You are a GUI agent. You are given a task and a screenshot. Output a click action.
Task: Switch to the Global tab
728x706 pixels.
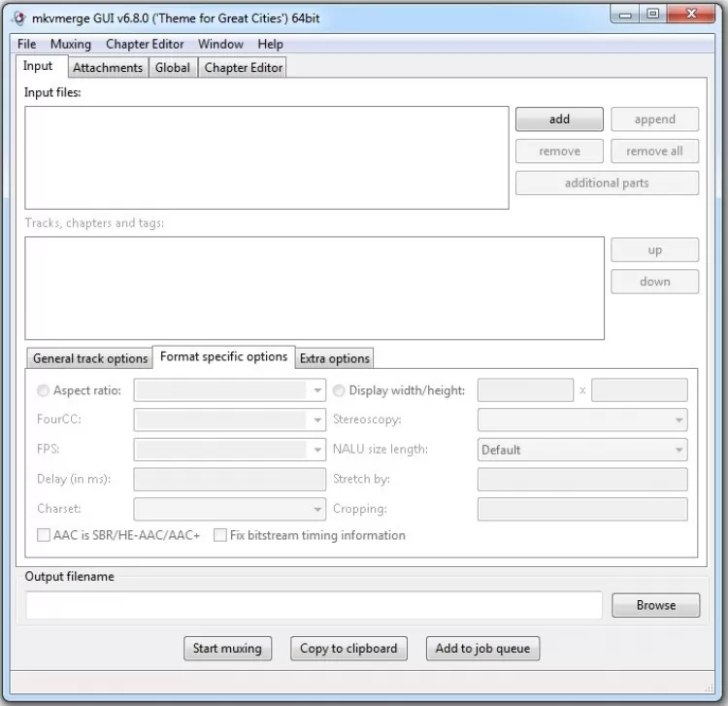click(173, 68)
